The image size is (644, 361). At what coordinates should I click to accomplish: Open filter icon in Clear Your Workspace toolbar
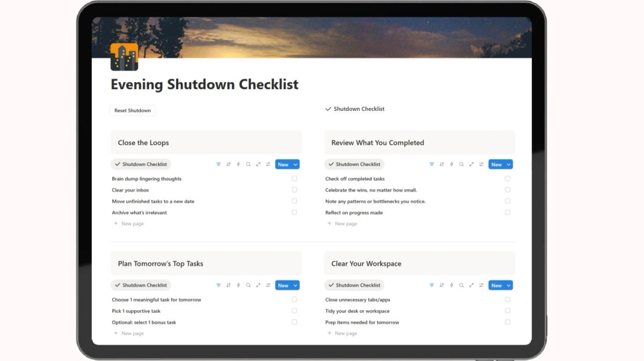[431, 285]
